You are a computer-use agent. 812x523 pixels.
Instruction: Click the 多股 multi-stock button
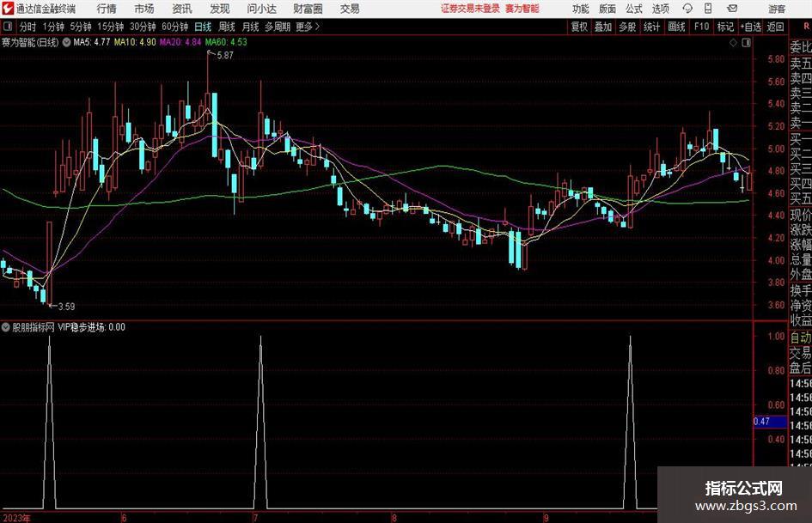pos(627,27)
